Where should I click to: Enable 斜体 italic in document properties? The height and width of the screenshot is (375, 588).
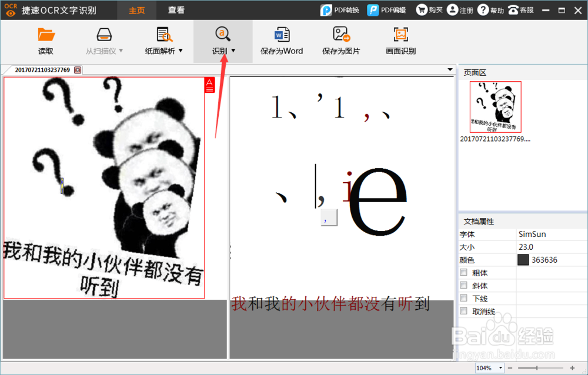point(463,285)
